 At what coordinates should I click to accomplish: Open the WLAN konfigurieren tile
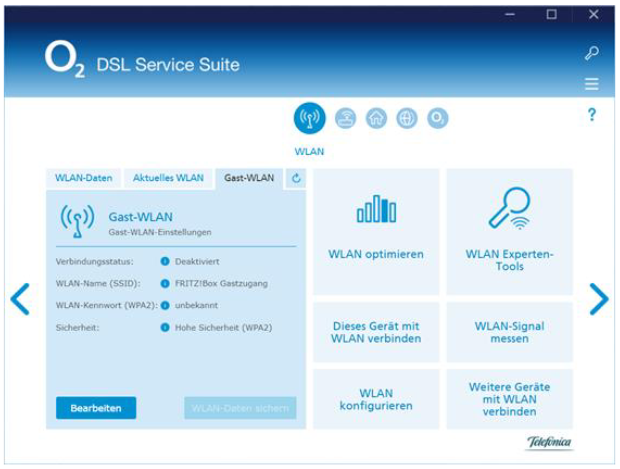tap(376, 399)
